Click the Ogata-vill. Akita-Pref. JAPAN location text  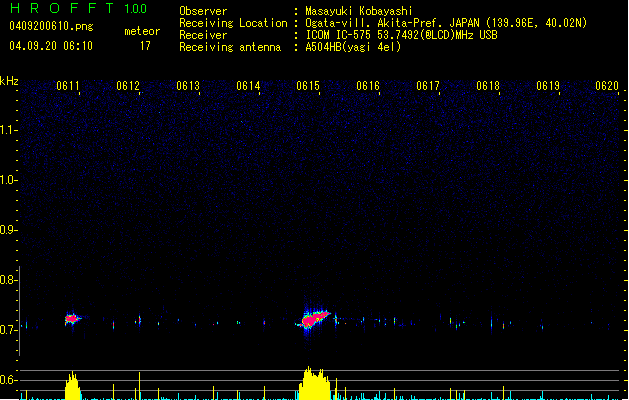[446, 23]
